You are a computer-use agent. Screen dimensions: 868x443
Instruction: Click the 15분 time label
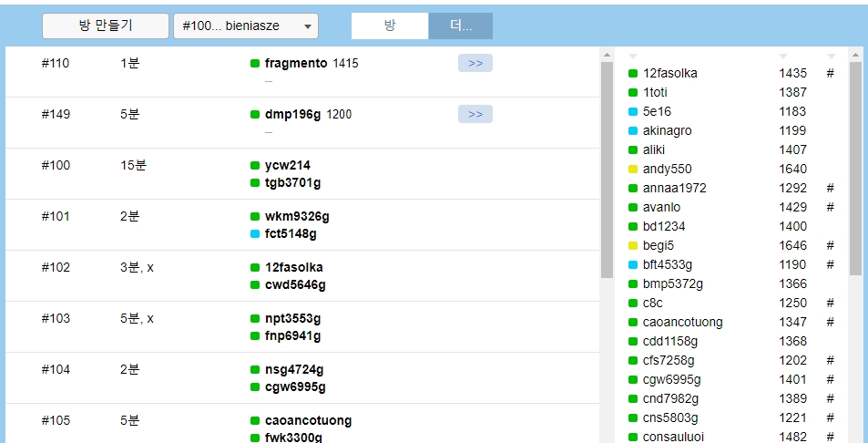tap(133, 165)
